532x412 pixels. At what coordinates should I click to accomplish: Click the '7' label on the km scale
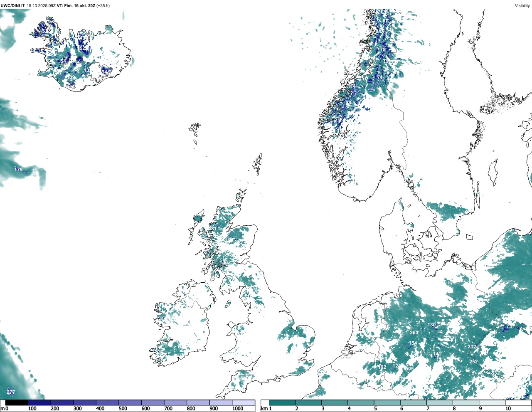pyautogui.click(x=428, y=409)
